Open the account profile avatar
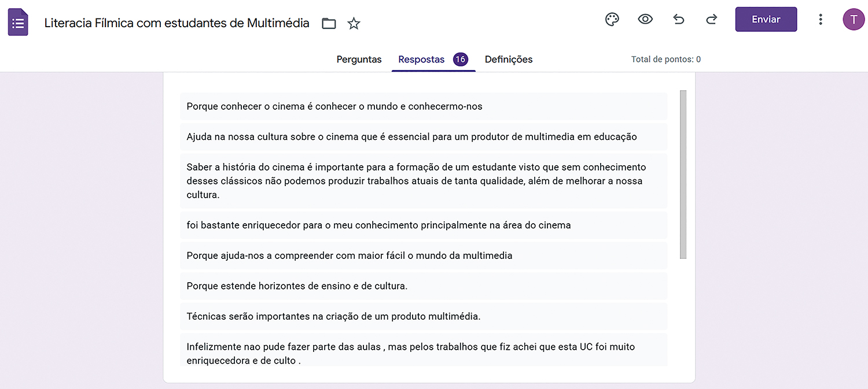The height and width of the screenshot is (389, 868). point(854,20)
